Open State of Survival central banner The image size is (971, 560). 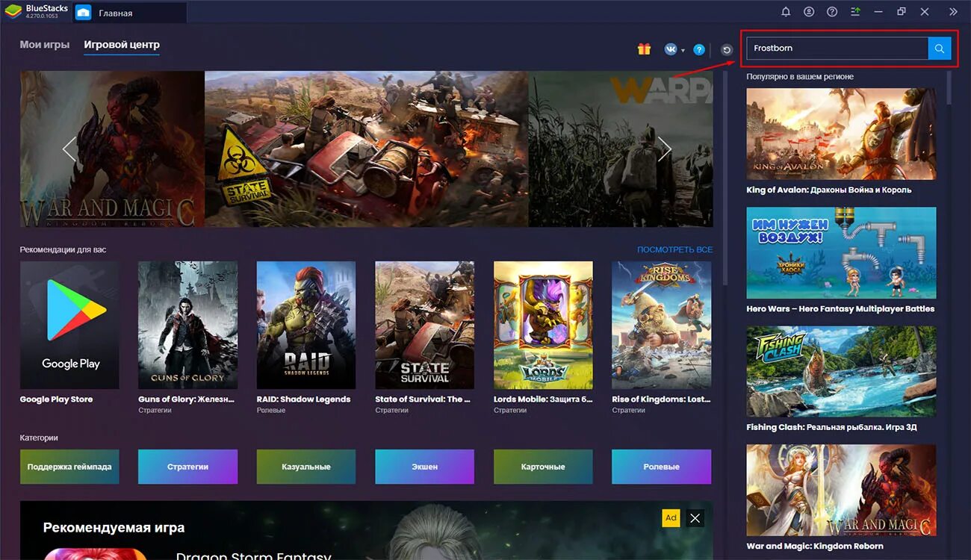(x=366, y=149)
